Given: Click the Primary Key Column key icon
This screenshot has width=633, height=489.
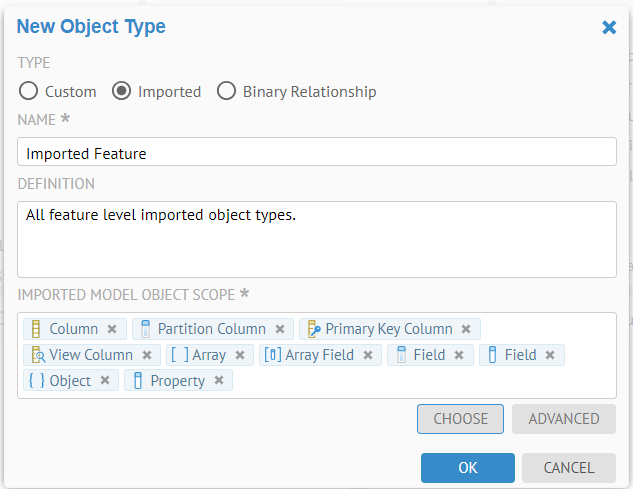Looking at the screenshot, I should pyautogui.click(x=313, y=329).
